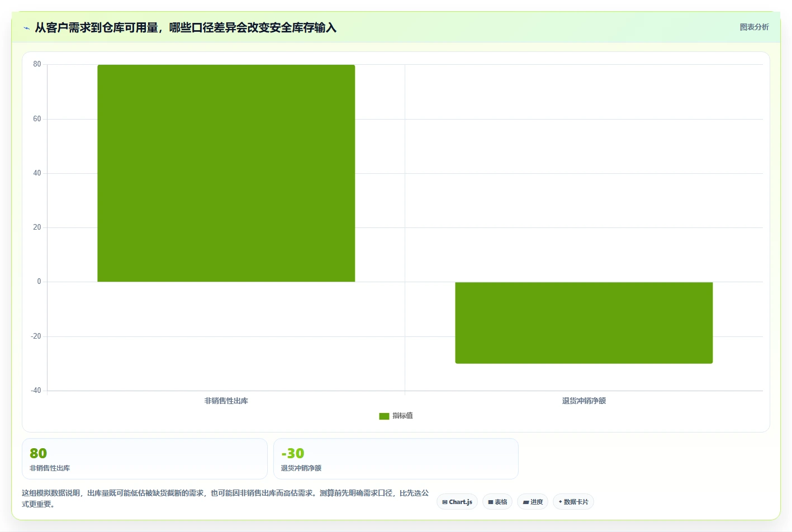Click the 进度 tag
792x532 pixels.
point(533,502)
